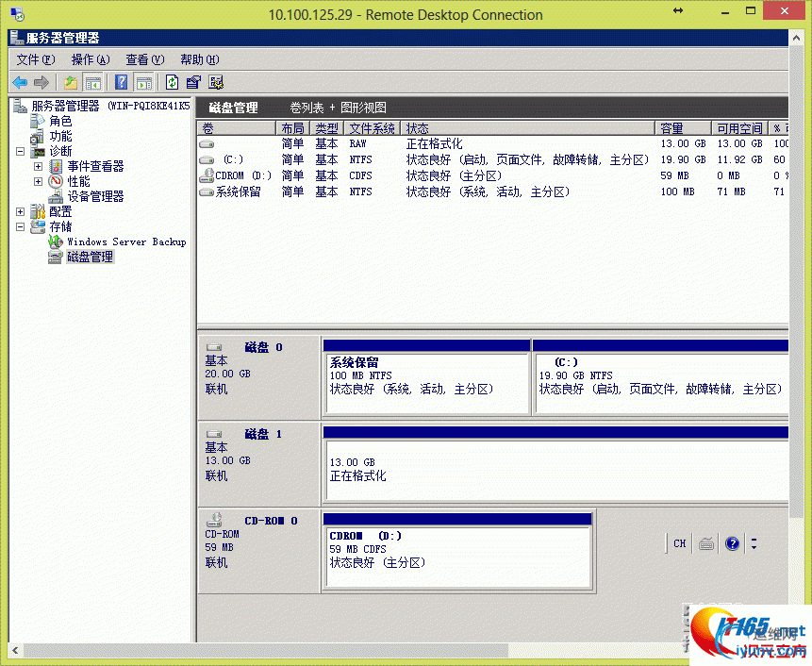This screenshot has width=812, height=666.
Task: Toggle show/hide console tree toolbar icon
Action: click(x=93, y=82)
